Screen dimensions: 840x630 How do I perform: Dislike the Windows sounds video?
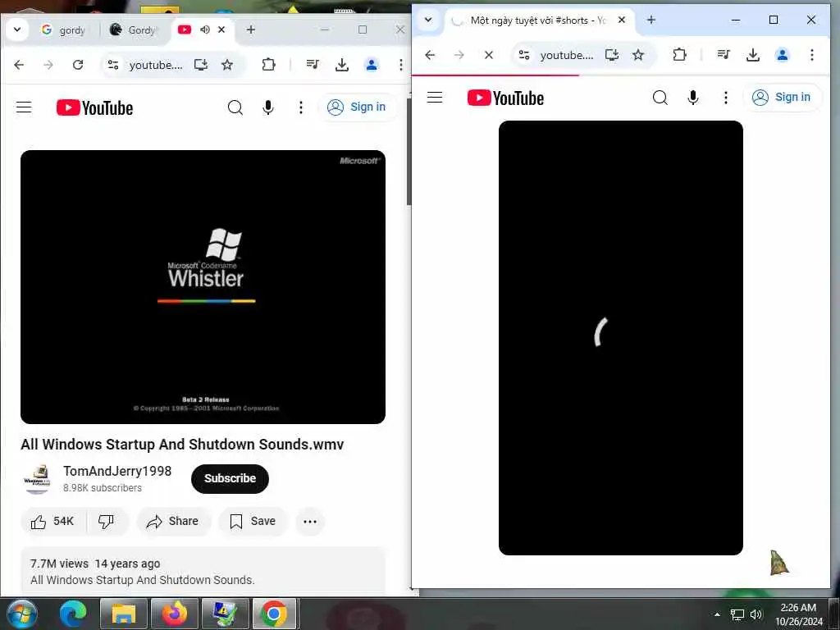click(107, 521)
